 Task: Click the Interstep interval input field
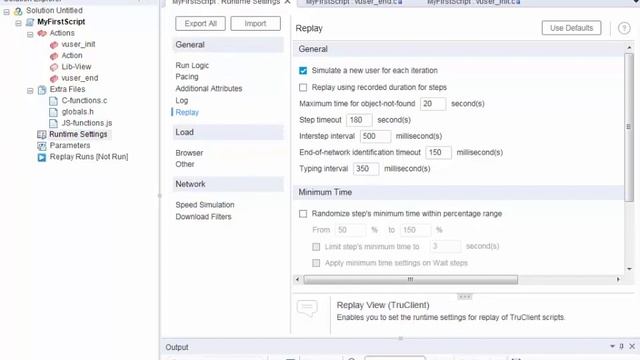pyautogui.click(x=375, y=136)
